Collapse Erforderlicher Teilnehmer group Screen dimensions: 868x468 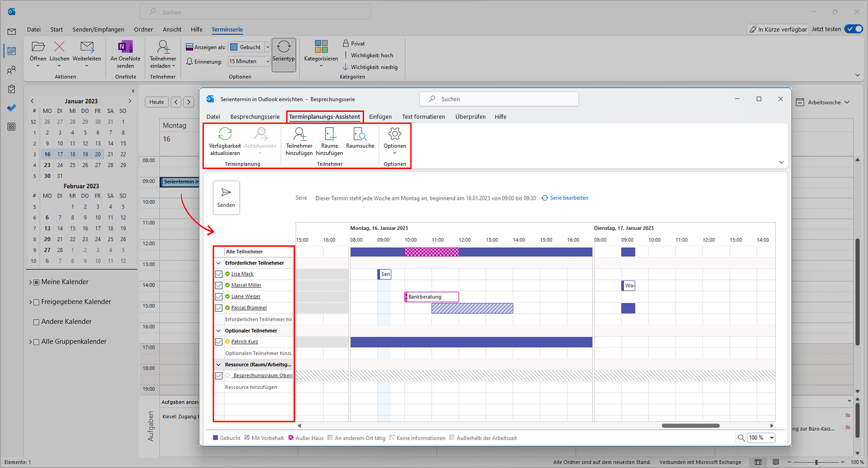(219, 263)
